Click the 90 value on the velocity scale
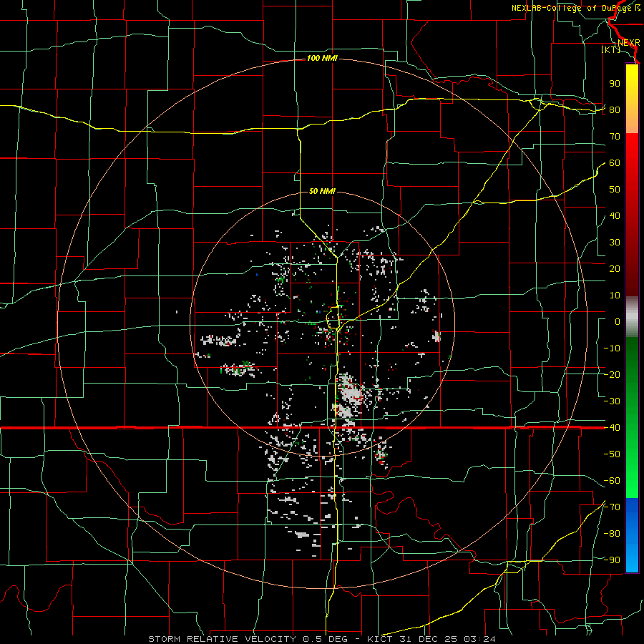The height and width of the screenshot is (644, 644). click(615, 84)
